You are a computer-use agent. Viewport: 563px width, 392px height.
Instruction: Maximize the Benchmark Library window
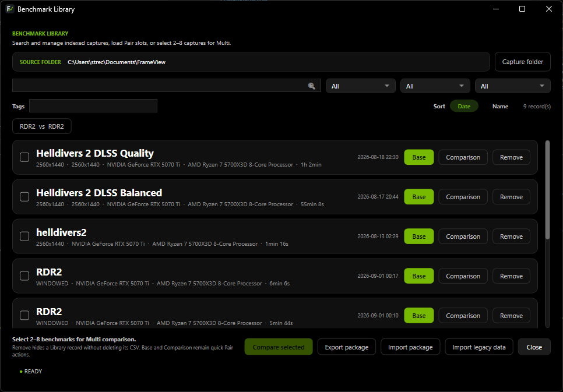[x=522, y=9]
